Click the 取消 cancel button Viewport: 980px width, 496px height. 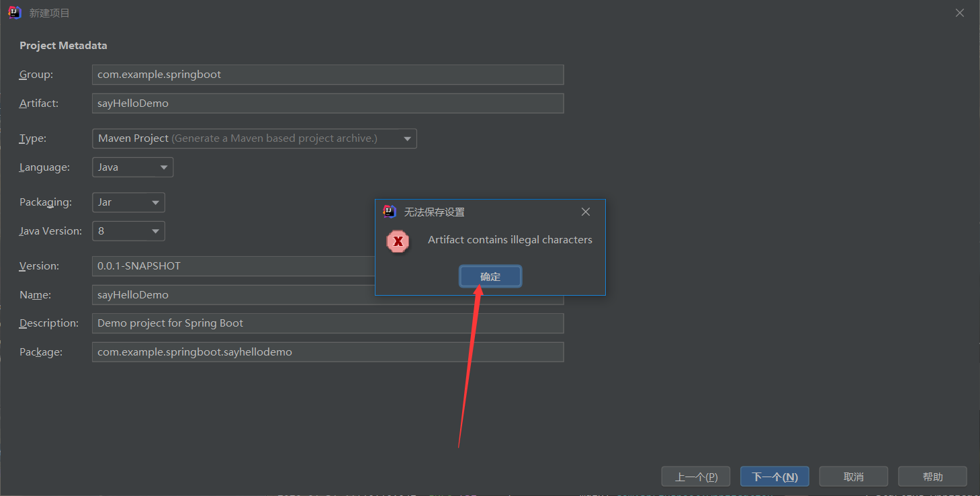(x=854, y=477)
